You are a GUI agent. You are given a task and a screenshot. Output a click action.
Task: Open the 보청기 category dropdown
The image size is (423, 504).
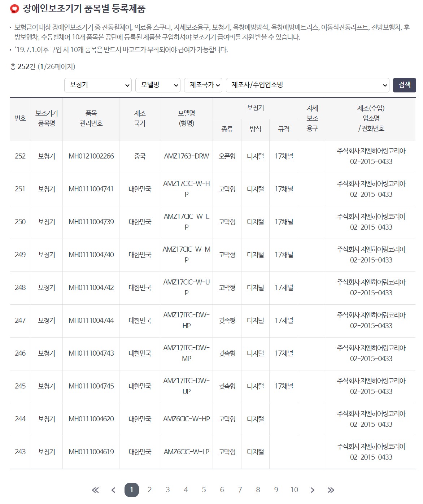pyautogui.click(x=97, y=85)
